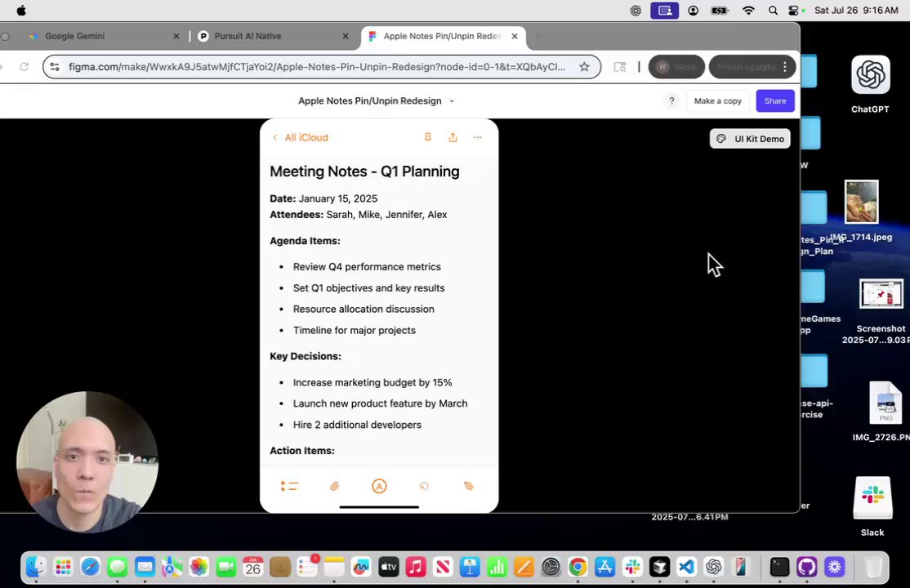Open the Apple menu

click(x=21, y=11)
